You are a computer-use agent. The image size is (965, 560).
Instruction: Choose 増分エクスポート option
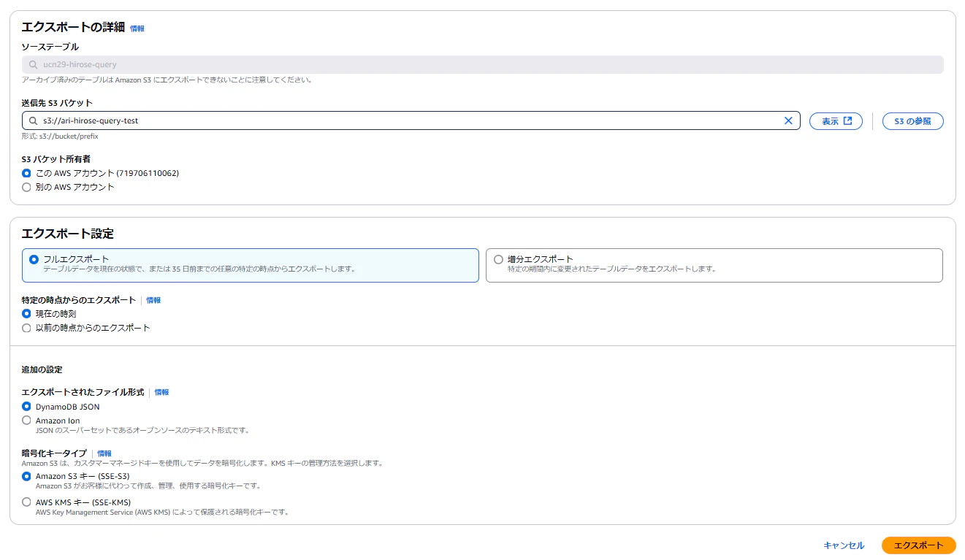pos(714,265)
